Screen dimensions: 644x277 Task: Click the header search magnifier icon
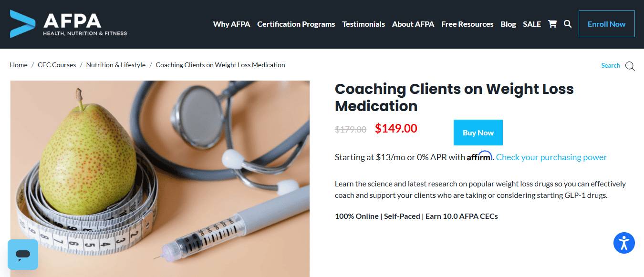coord(568,24)
